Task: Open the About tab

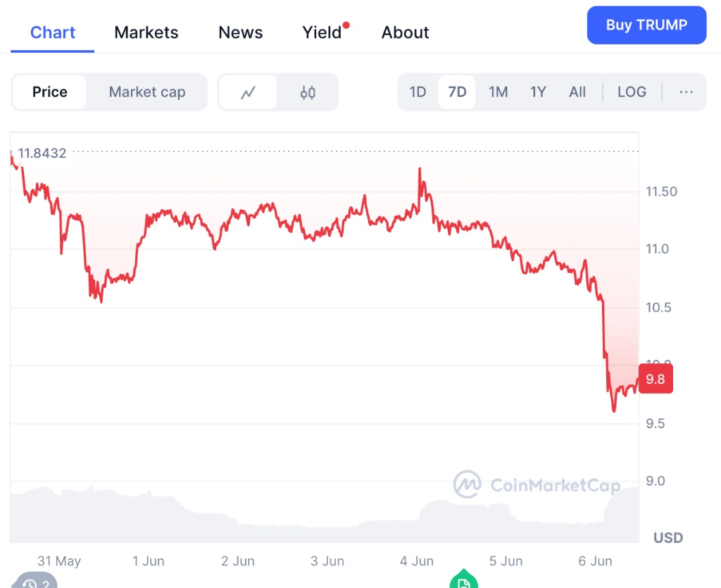Action: click(x=406, y=32)
